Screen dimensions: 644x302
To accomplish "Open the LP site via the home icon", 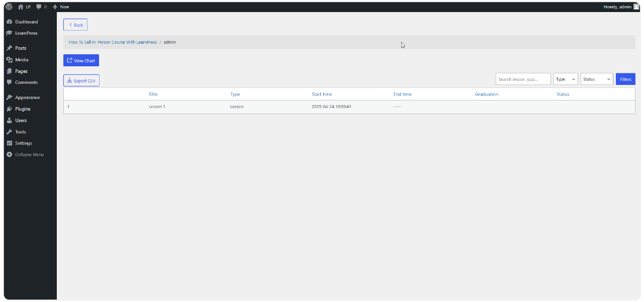I will click(x=20, y=7).
